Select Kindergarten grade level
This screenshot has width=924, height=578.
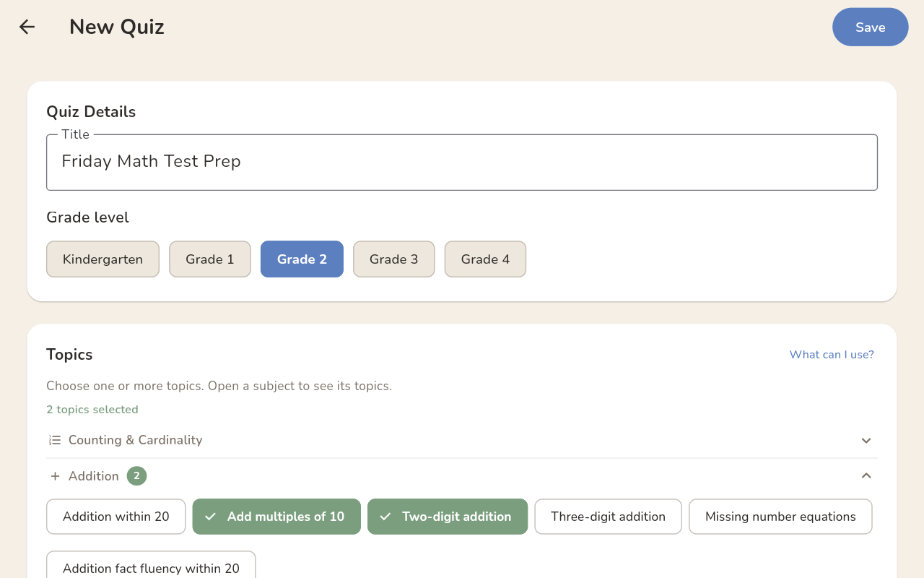pyautogui.click(x=103, y=259)
